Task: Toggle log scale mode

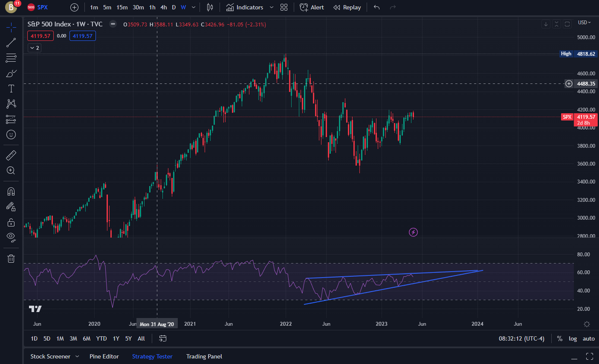Action: (x=573, y=339)
